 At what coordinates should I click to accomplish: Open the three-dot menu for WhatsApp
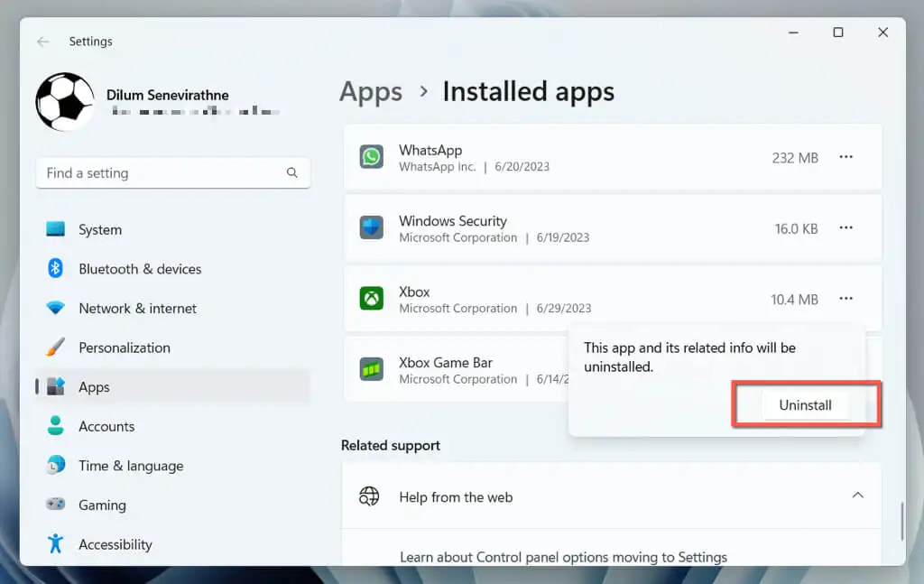pos(845,157)
